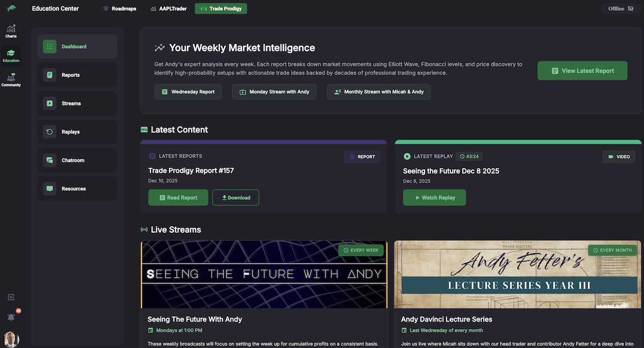Open Streams in the side menu
Image resolution: width=644 pixels, height=348 pixels.
pyautogui.click(x=77, y=103)
